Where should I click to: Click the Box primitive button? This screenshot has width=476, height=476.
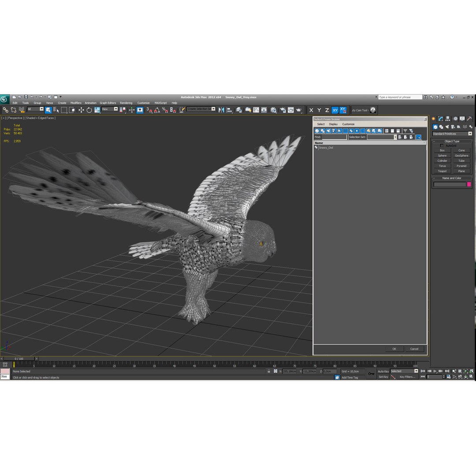[443, 151]
